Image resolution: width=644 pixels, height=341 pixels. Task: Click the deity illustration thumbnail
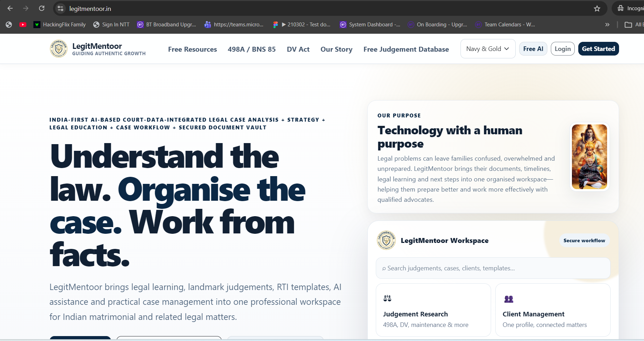point(590,157)
